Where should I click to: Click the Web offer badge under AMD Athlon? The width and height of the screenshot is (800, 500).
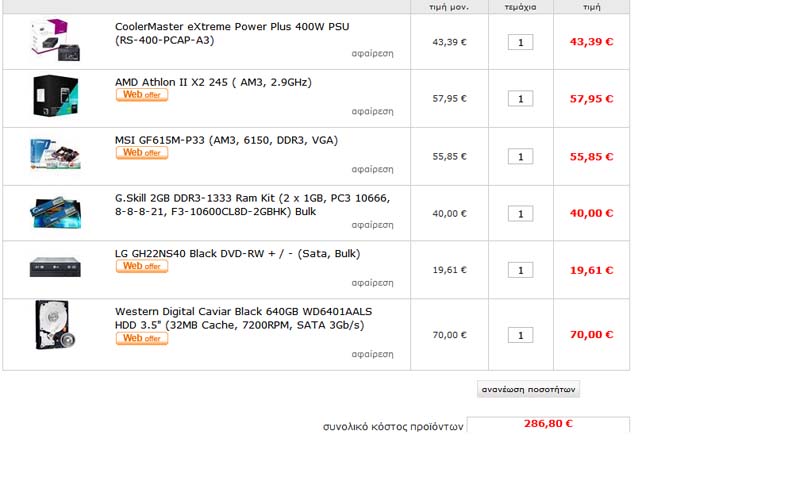[x=142, y=95]
